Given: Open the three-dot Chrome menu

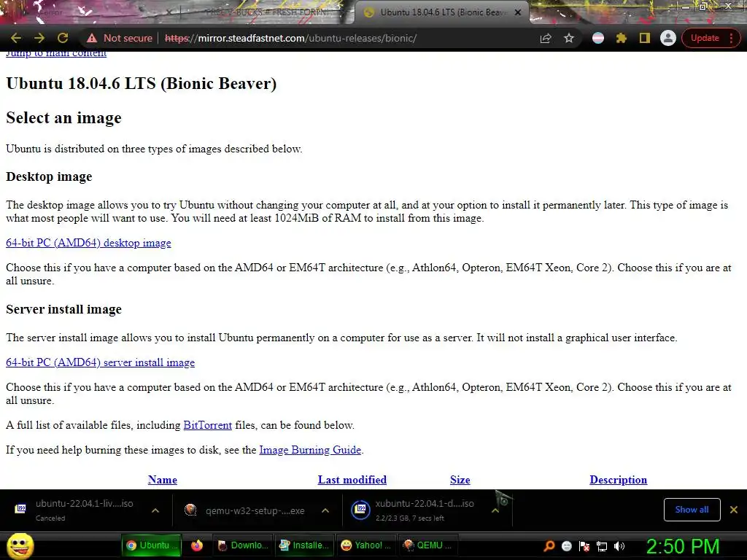Looking at the screenshot, I should pos(731,38).
